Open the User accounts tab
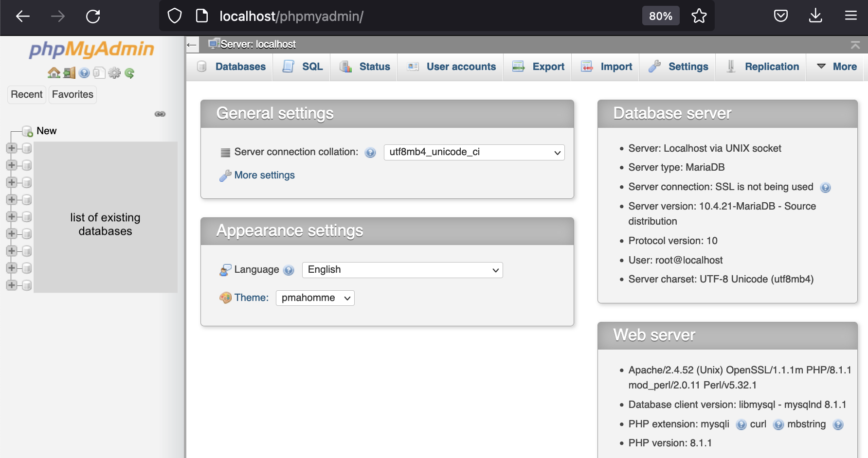 click(x=451, y=67)
